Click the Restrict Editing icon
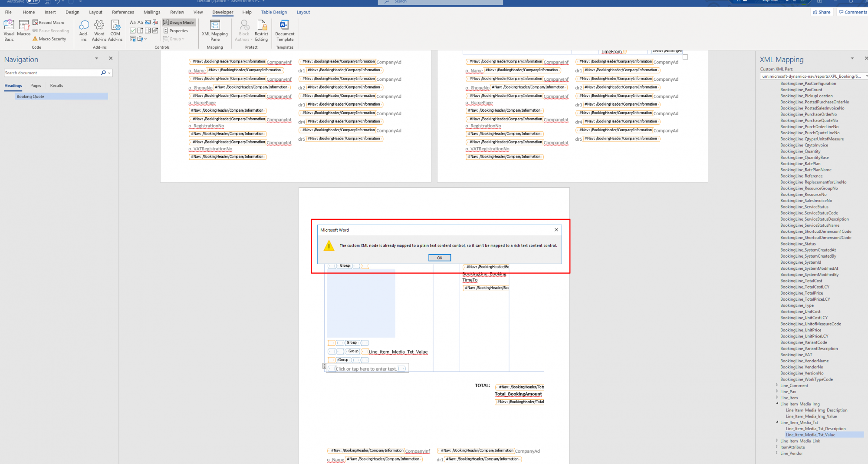Viewport: 868px width, 464px height. pyautogui.click(x=261, y=30)
